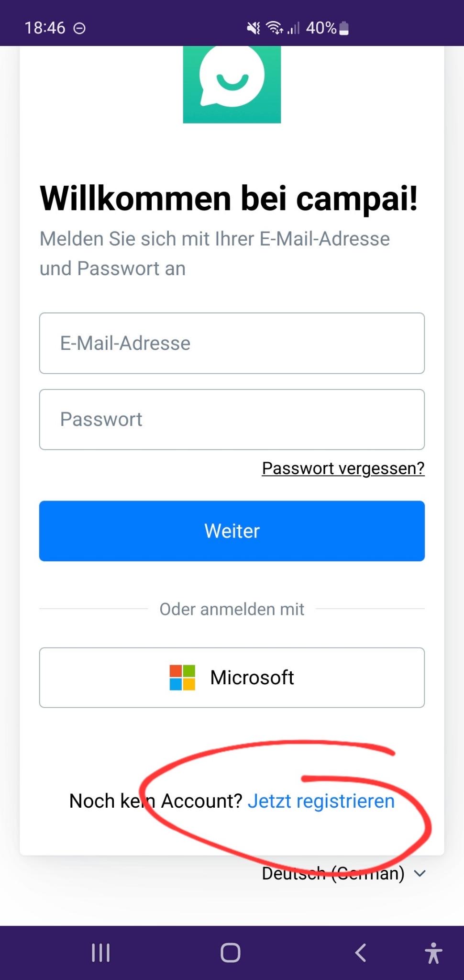Screen dimensions: 464x980
Task: Tap the muted sound status icon
Action: pyautogui.click(x=253, y=28)
